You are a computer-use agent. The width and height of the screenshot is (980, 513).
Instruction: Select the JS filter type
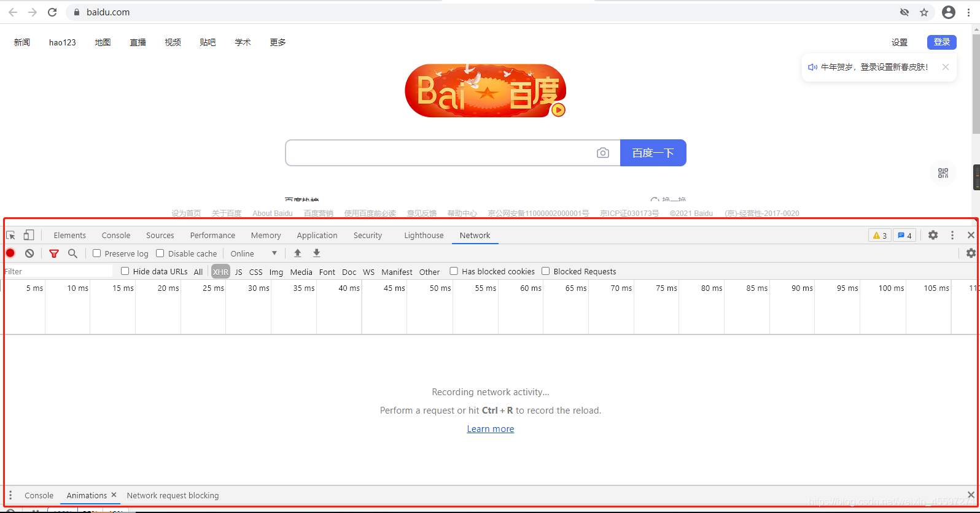click(x=239, y=272)
